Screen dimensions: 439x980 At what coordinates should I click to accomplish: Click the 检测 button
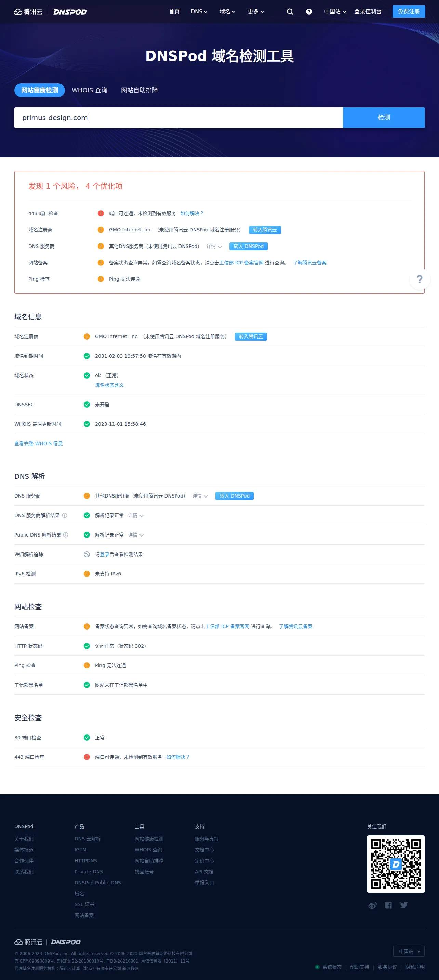pyautogui.click(x=384, y=118)
